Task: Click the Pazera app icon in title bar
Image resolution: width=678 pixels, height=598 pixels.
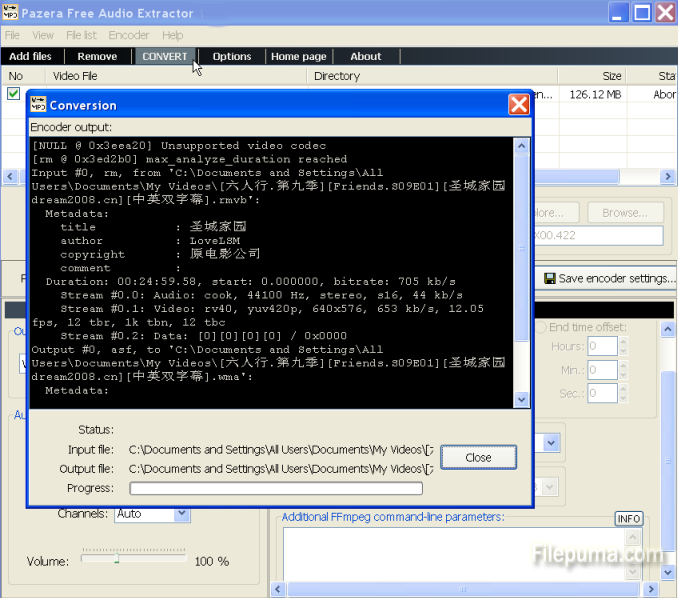Action: pos(10,12)
